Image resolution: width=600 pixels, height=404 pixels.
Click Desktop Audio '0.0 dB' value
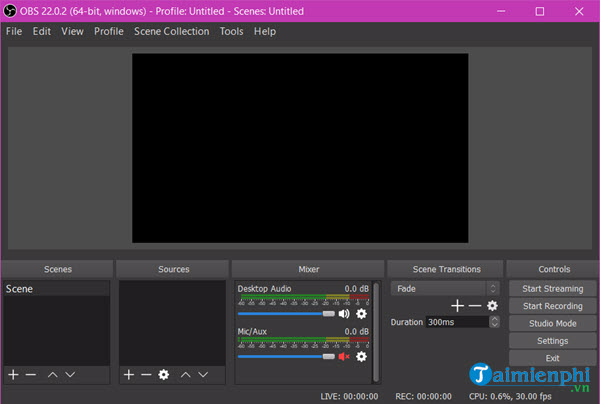(x=357, y=288)
